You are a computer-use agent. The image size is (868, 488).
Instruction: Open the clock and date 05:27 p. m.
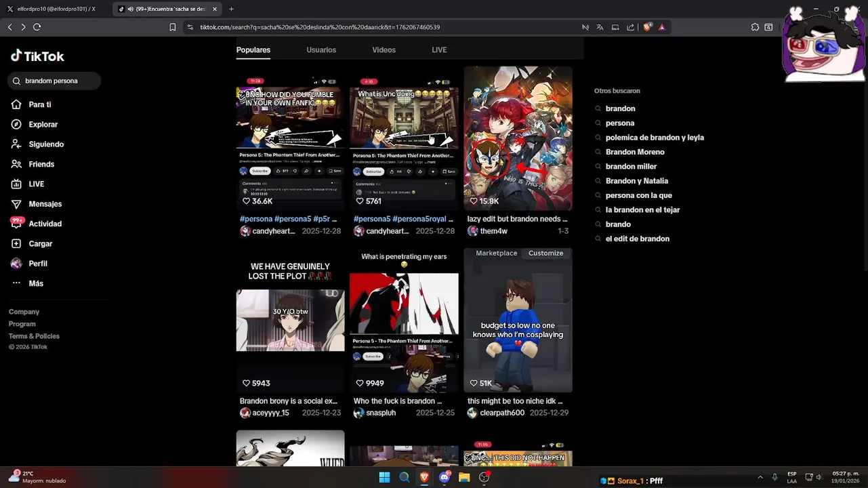(846, 477)
